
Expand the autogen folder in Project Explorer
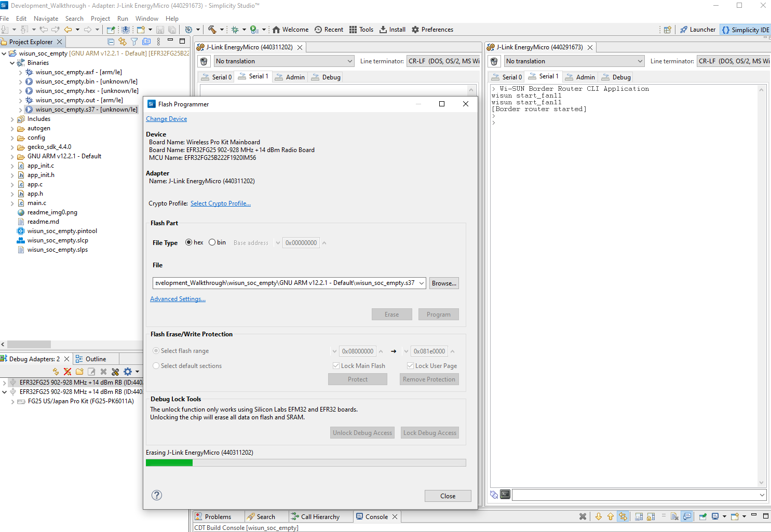pos(12,128)
